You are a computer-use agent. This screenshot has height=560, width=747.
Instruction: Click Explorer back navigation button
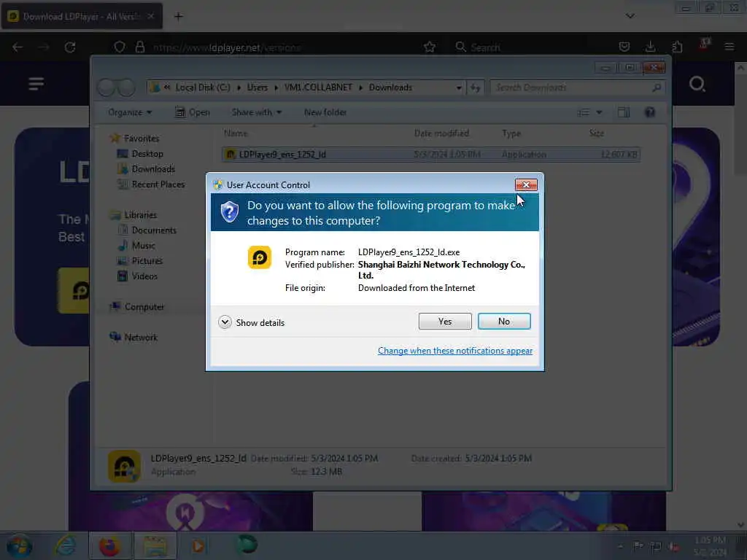[106, 87]
